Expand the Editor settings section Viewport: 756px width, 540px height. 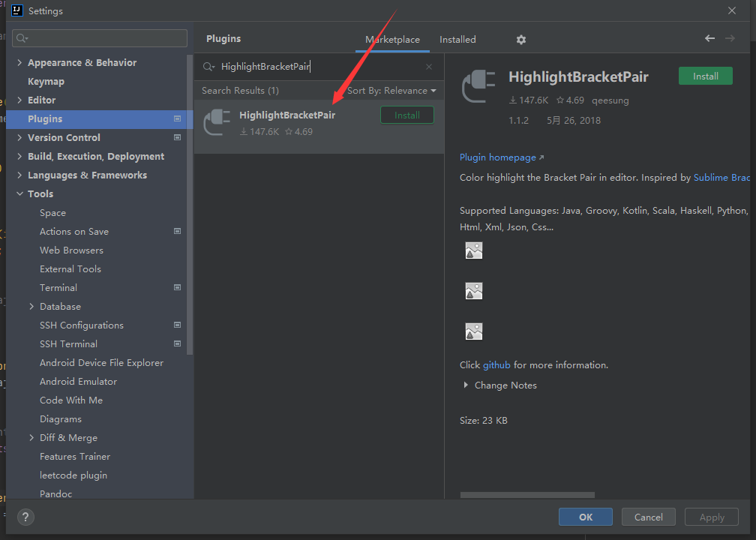click(x=19, y=100)
